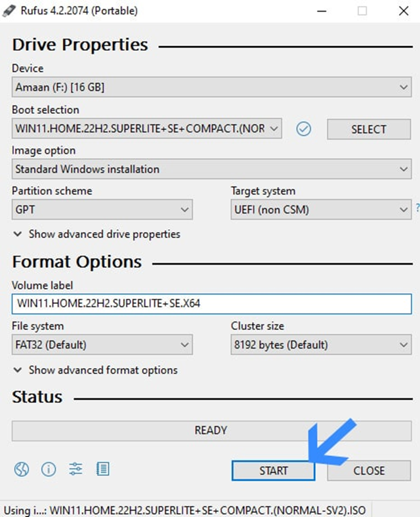
Task: Click the Rufus USB drive title icon
Action: 9,10
